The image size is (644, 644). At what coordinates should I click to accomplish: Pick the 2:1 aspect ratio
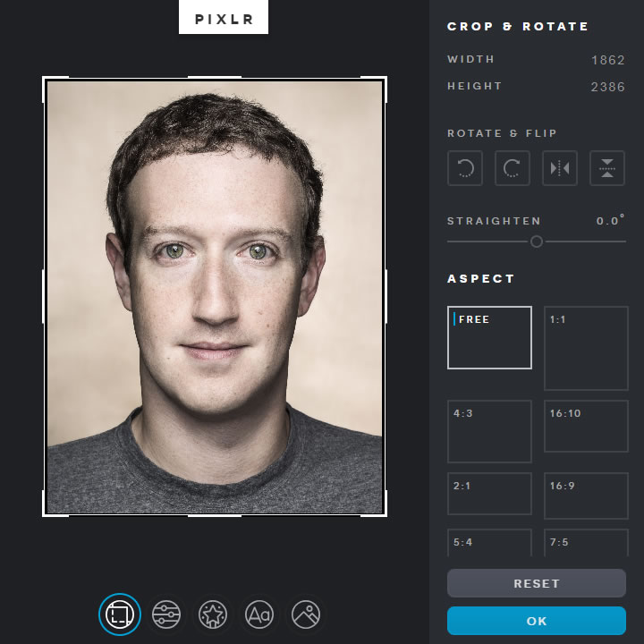point(489,493)
